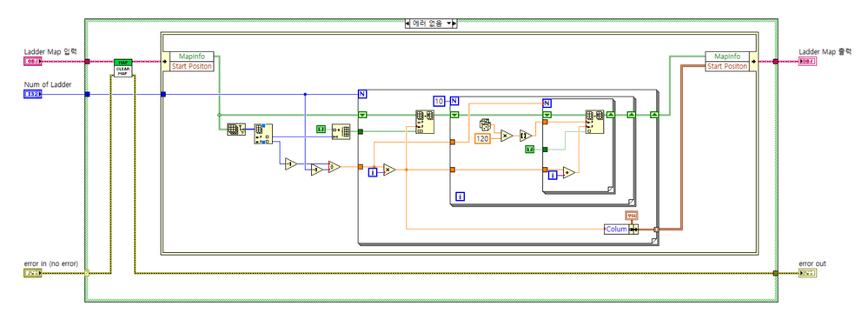Select Replace Array Subset node in innermost loop

tap(595, 122)
